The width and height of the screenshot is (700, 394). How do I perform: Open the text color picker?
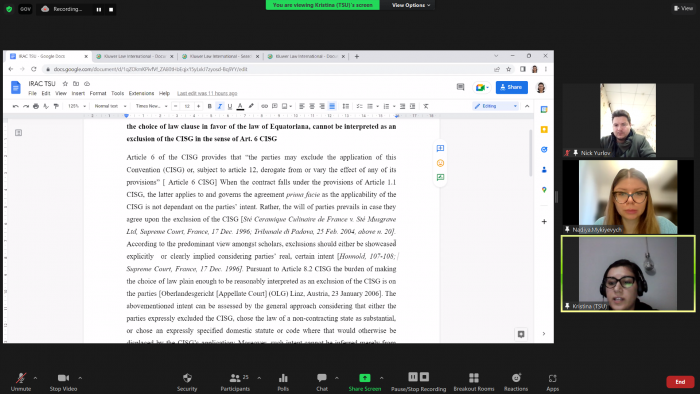[x=240, y=106]
